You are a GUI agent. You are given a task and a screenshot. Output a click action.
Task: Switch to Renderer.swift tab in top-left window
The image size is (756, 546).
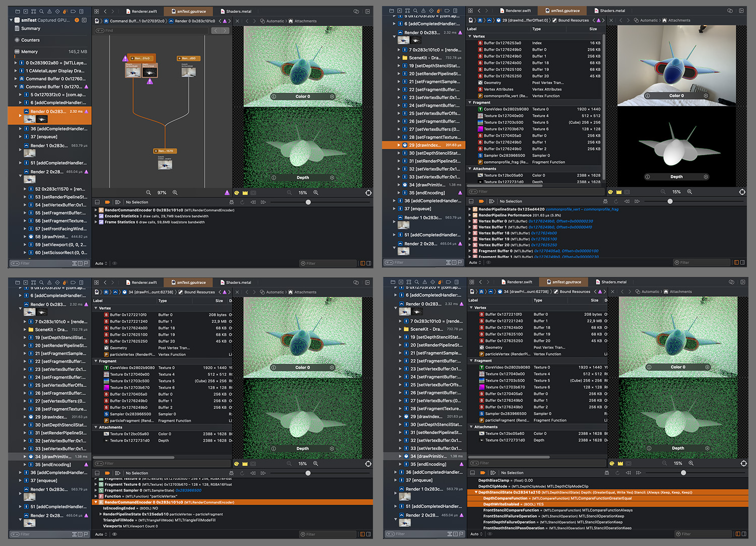click(x=141, y=11)
